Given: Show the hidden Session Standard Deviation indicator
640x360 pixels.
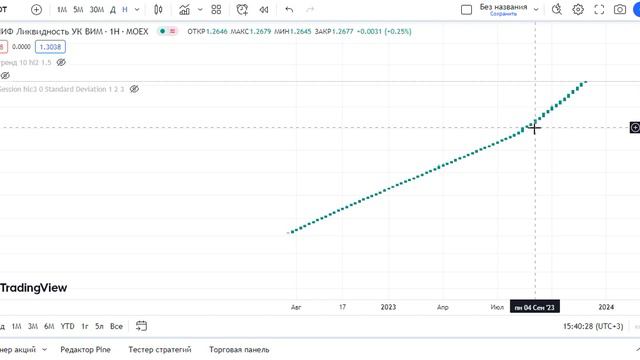Looking at the screenshot, I should (134, 89).
